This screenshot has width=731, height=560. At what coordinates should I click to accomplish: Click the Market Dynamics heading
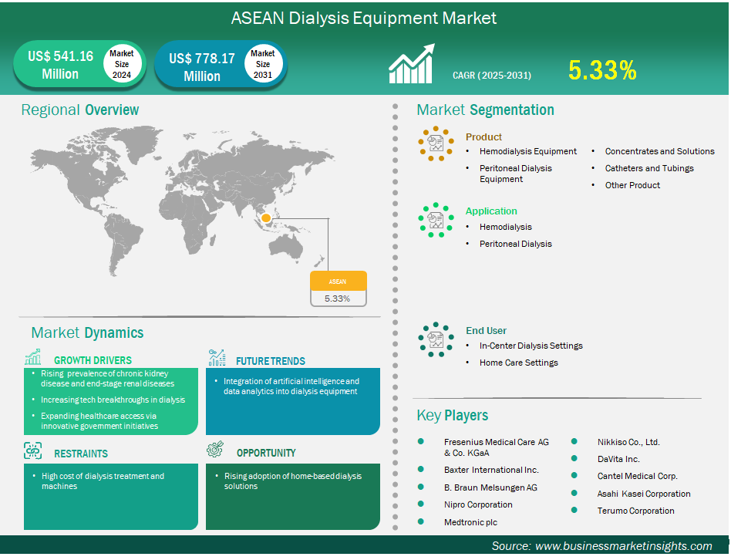pyautogui.click(x=87, y=332)
